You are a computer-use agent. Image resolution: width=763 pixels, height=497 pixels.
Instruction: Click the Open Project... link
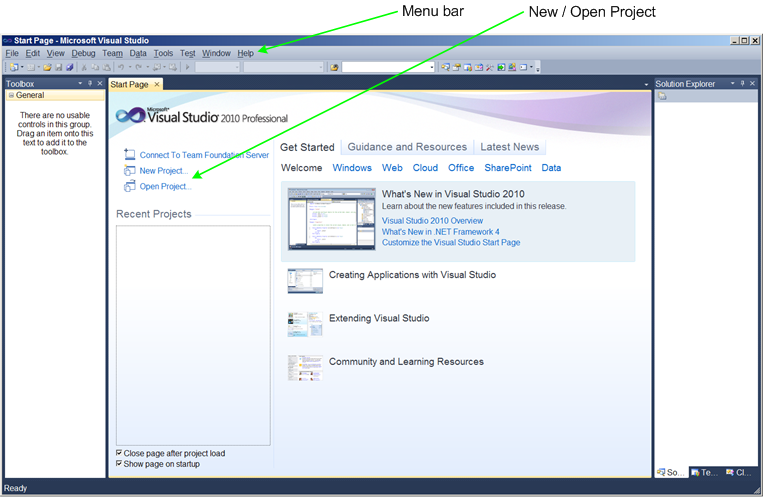pyautogui.click(x=165, y=186)
